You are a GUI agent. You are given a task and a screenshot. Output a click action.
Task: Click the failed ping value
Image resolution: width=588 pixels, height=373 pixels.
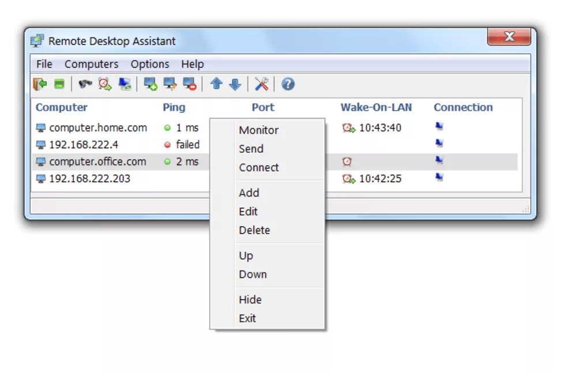187,145
